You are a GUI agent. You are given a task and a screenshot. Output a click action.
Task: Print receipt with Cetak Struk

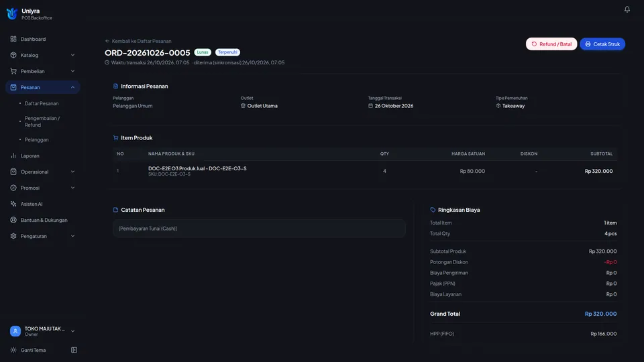[602, 44]
